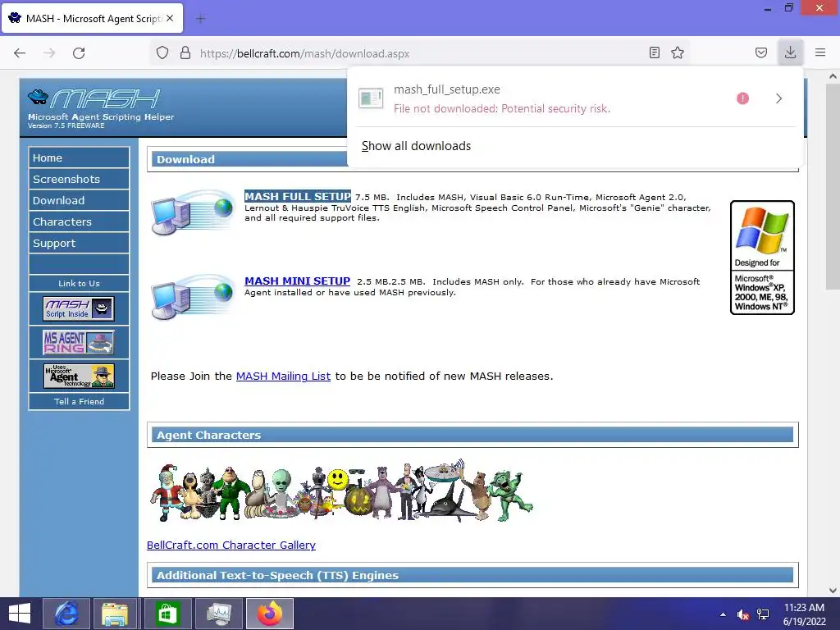
Task: Click the red security warning icon
Action: point(742,98)
